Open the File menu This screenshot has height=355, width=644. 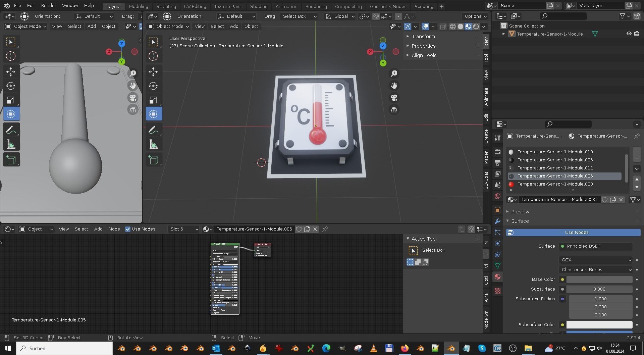pyautogui.click(x=17, y=6)
